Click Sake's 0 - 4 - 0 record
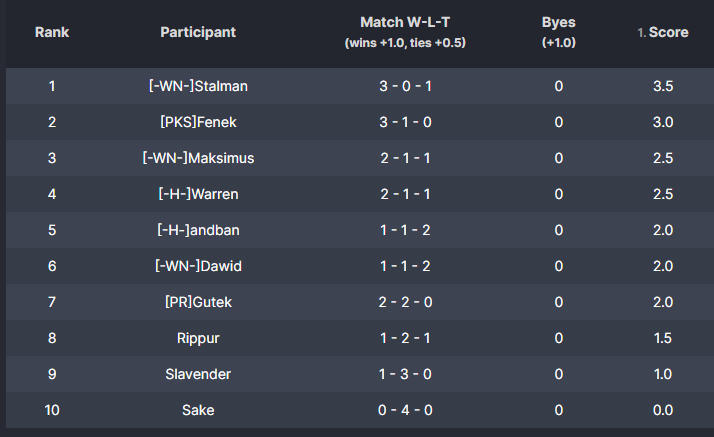 pyautogui.click(x=405, y=410)
